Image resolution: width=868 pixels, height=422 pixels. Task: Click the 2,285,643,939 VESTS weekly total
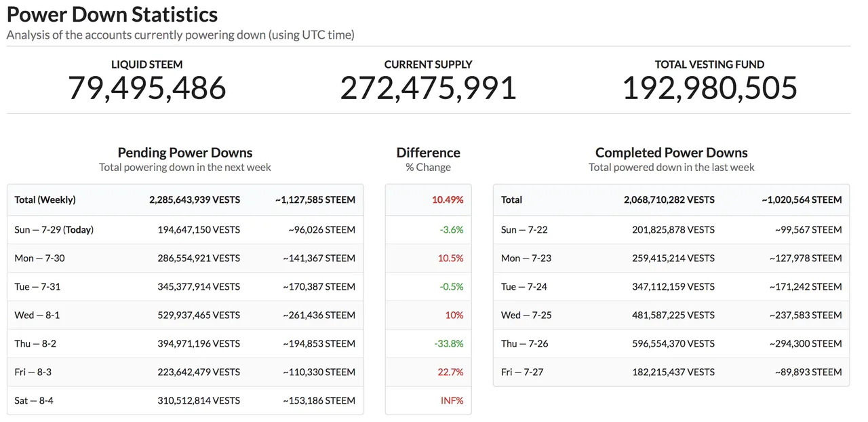coord(195,199)
